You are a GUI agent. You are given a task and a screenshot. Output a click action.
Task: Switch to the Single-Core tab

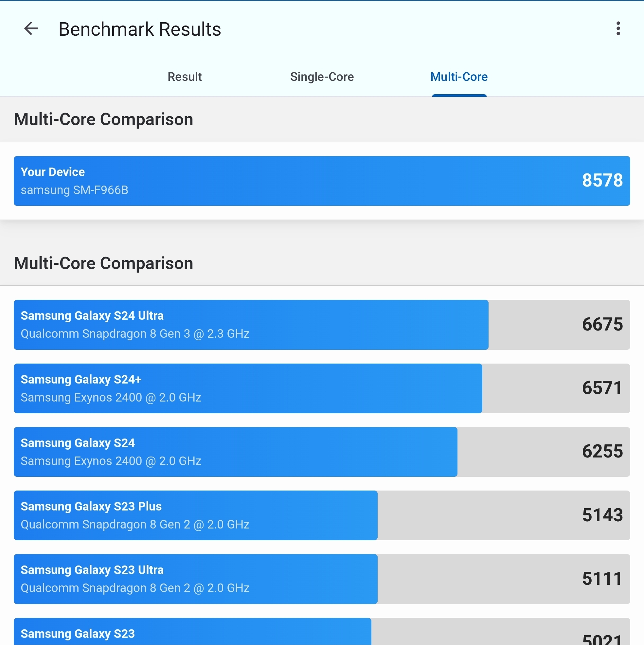[x=322, y=77]
